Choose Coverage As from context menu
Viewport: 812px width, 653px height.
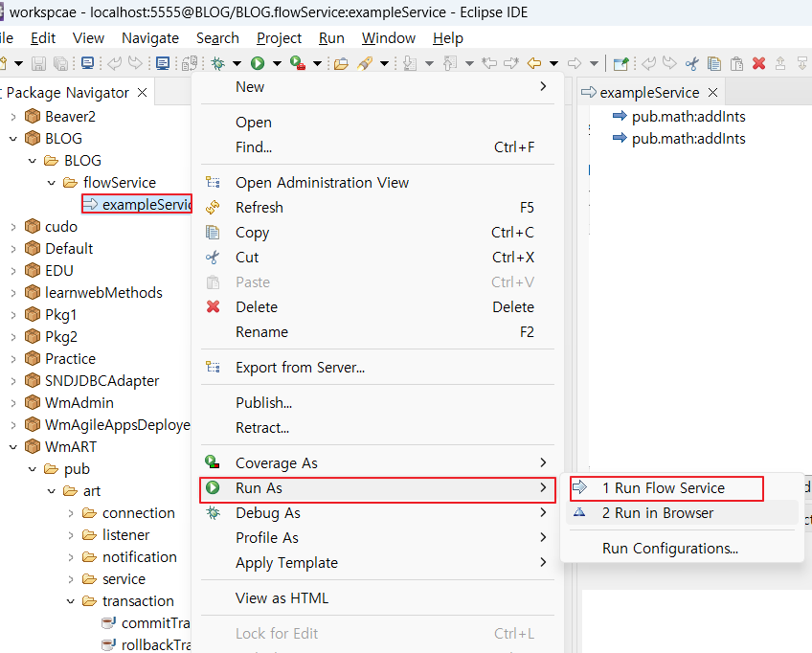coord(377,463)
